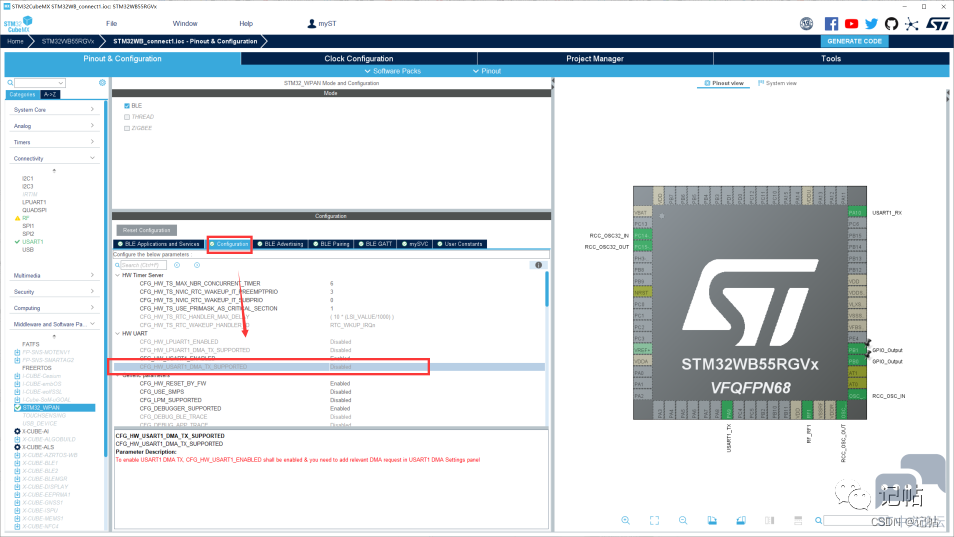
Task: Switch to the Clock Configuration tab
Action: 359,58
